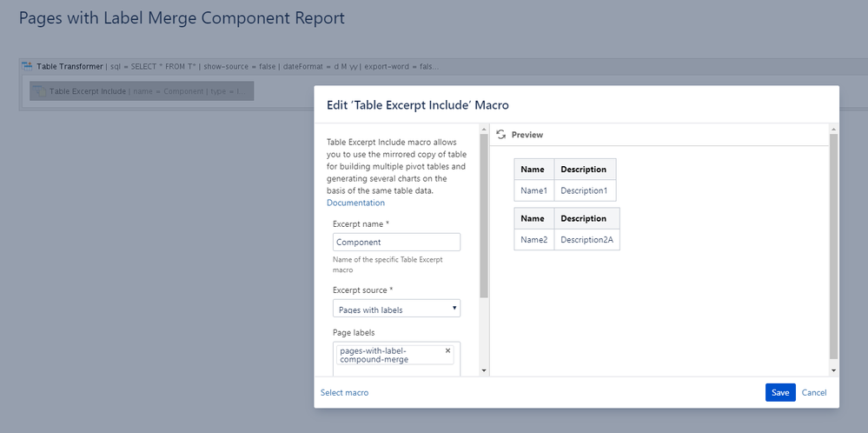
Task: Click the Name2 table cell
Action: coord(534,240)
